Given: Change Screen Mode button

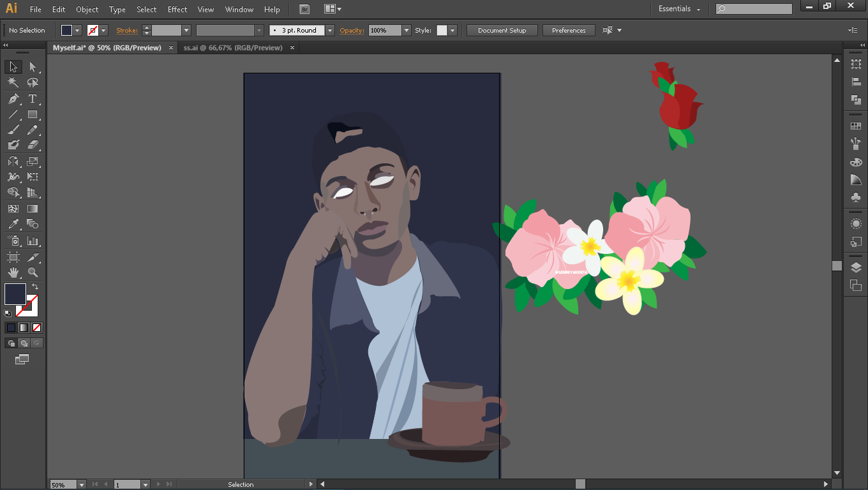Looking at the screenshot, I should (22, 360).
